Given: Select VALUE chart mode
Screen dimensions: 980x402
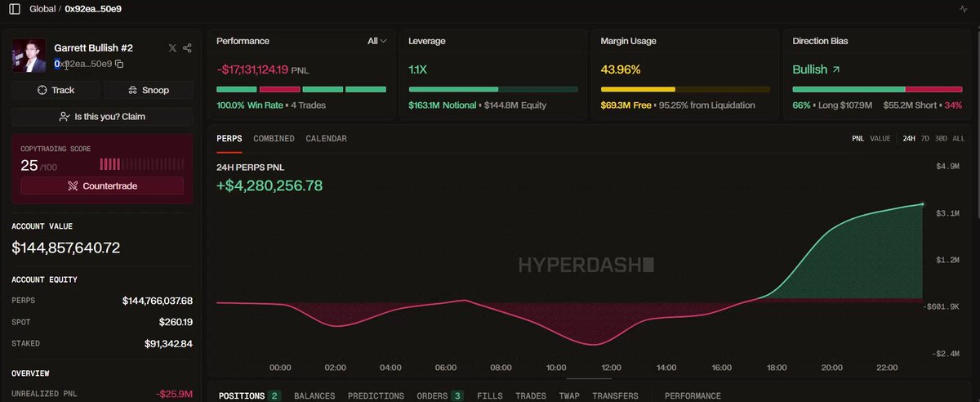Looking at the screenshot, I should 880,139.
